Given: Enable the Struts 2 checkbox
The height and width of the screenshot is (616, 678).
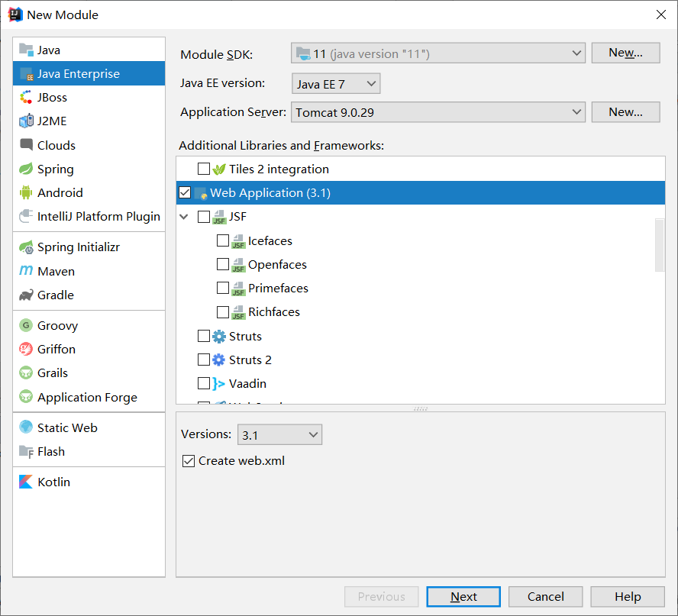Looking at the screenshot, I should click(204, 360).
